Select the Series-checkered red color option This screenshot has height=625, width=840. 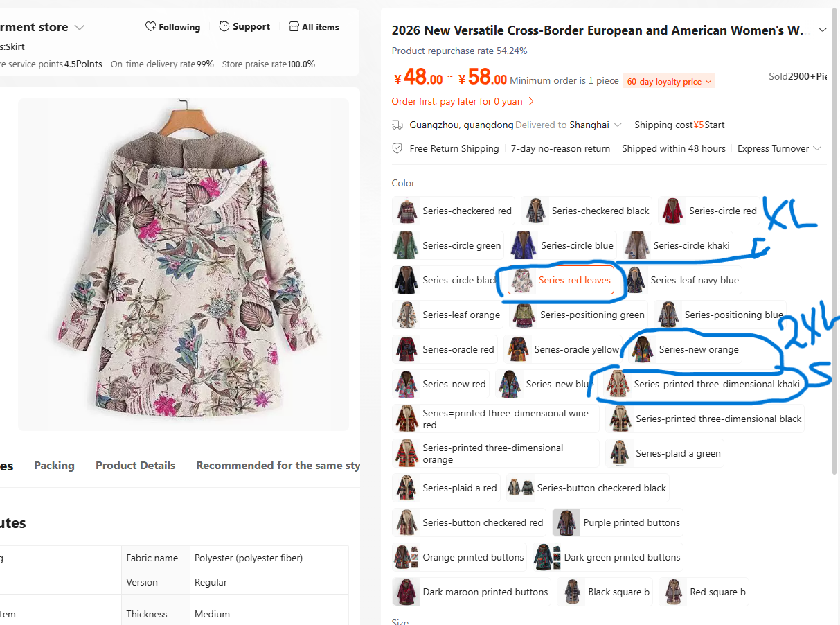(x=454, y=211)
